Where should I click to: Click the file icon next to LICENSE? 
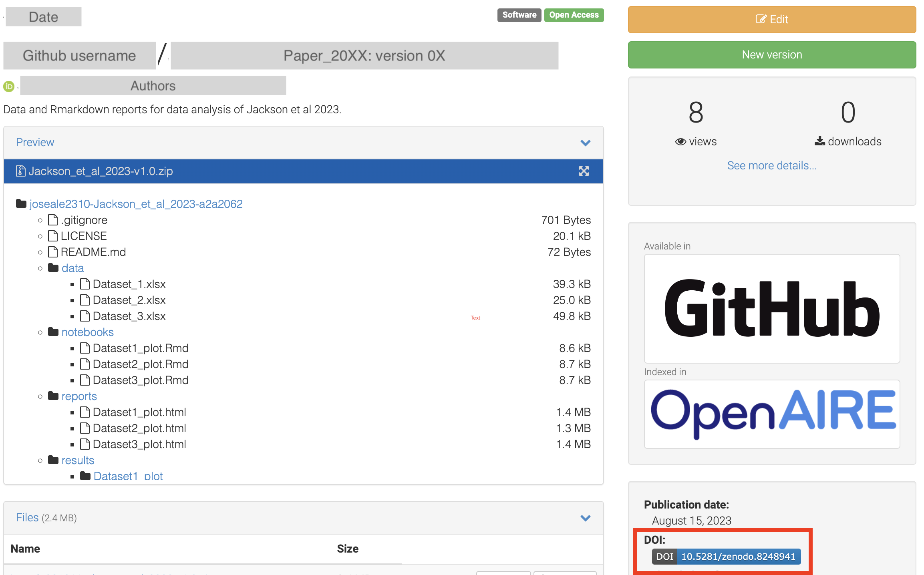click(53, 236)
